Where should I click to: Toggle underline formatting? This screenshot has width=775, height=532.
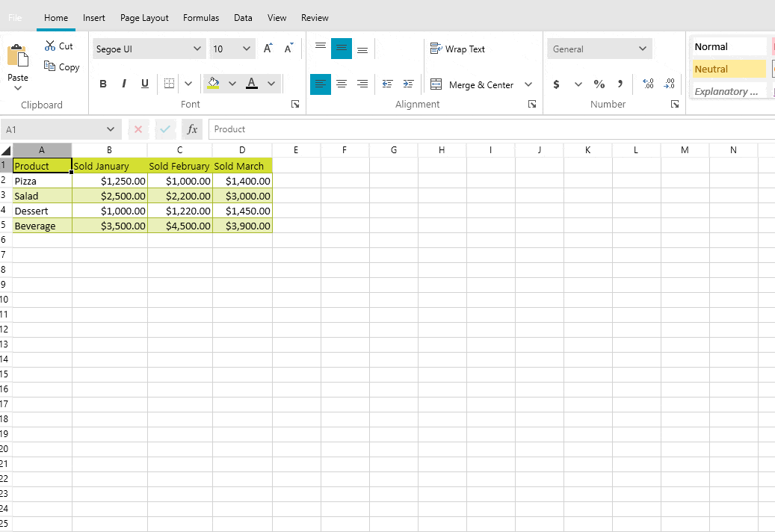coord(144,83)
